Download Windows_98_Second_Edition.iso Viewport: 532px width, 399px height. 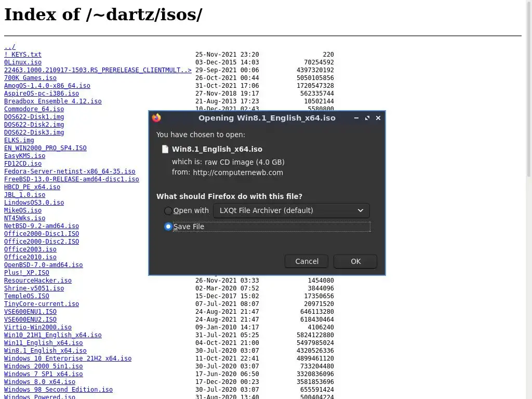tap(58, 390)
